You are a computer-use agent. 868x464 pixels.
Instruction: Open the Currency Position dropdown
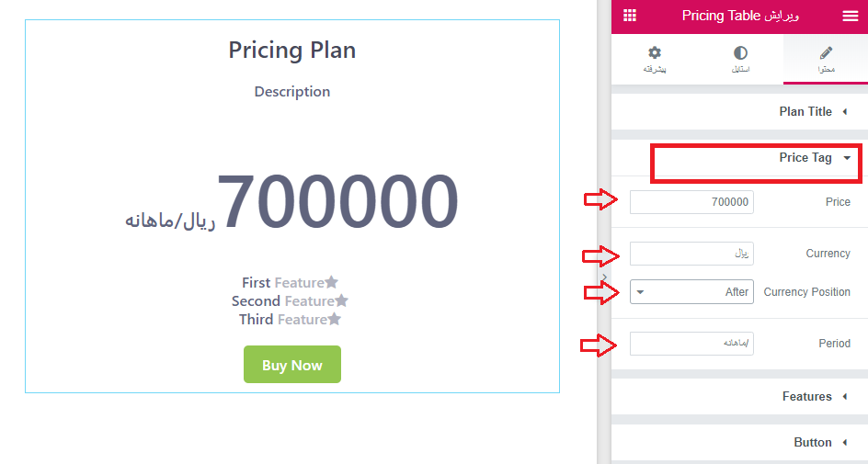pos(691,291)
